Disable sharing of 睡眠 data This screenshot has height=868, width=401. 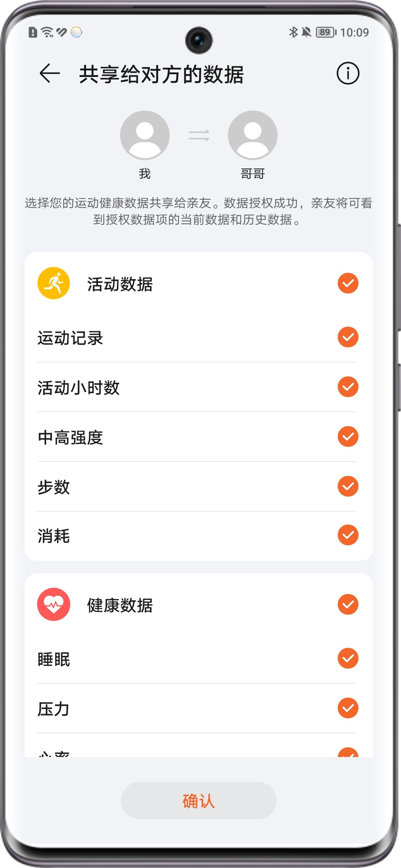(348, 658)
